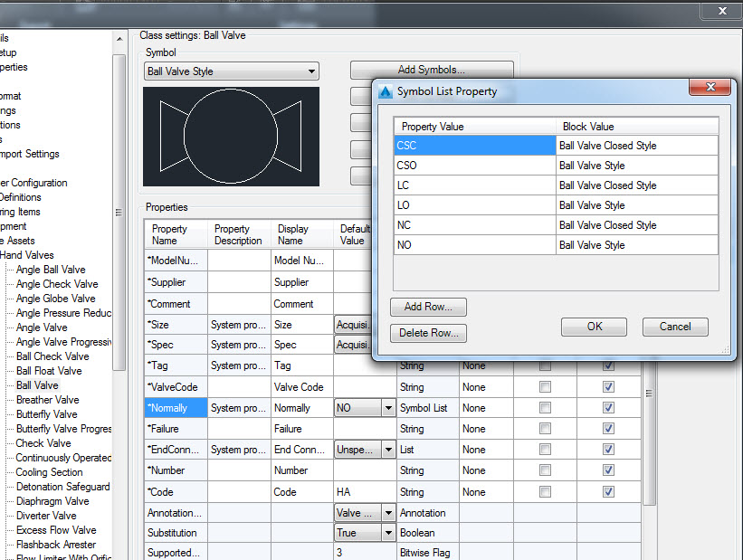
Task: Expand the Normally default value dropdown
Action: click(388, 409)
